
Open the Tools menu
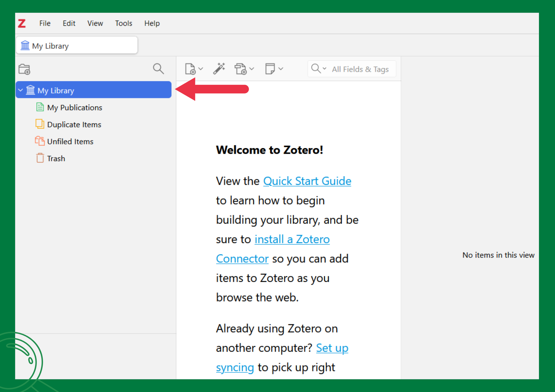[x=124, y=23]
